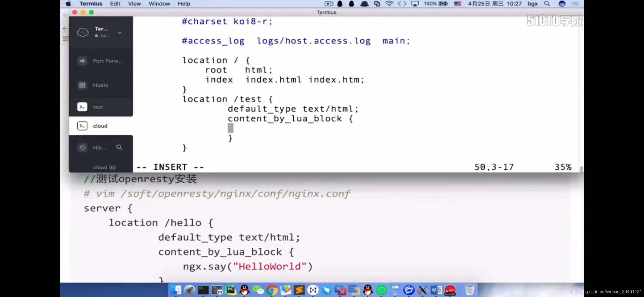644x297 pixels.
Task: Select the cloud terminal icon in sidebar
Action: (x=82, y=126)
